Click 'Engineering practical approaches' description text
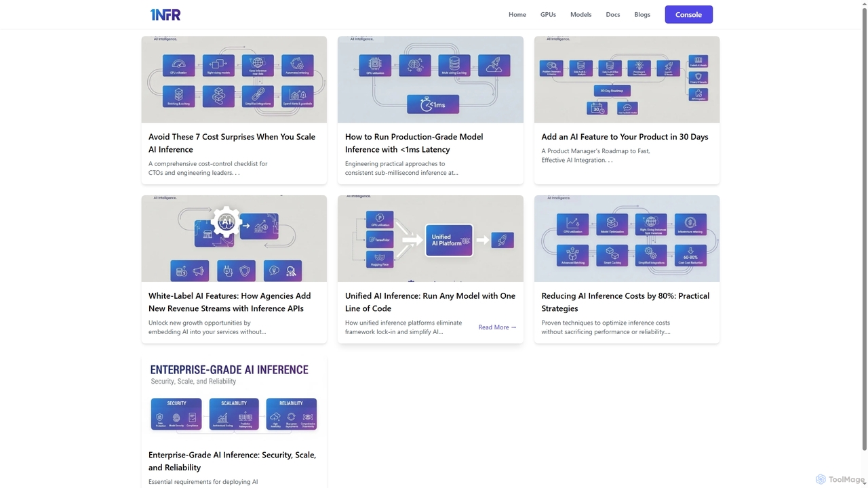Viewport: 868px width, 488px height. [401, 168]
